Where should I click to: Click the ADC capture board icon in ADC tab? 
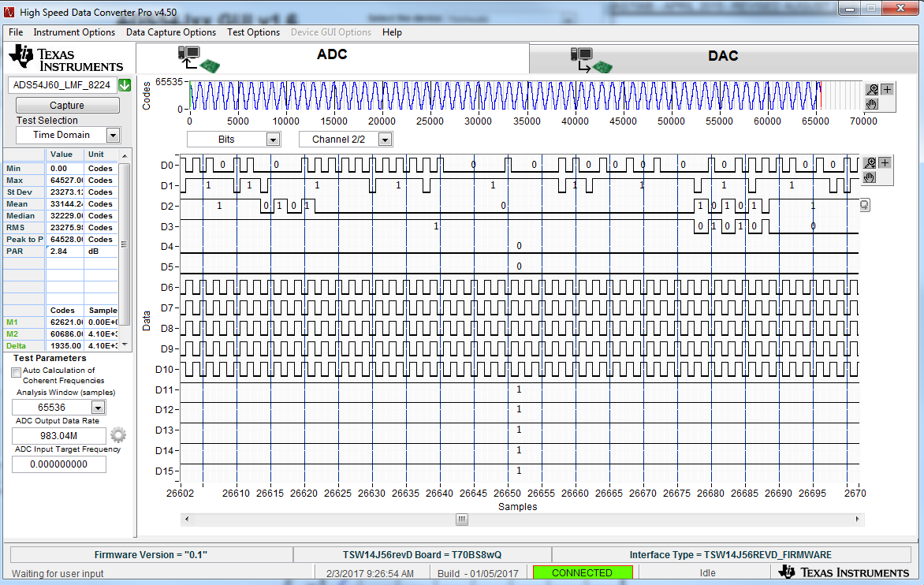pos(199,59)
